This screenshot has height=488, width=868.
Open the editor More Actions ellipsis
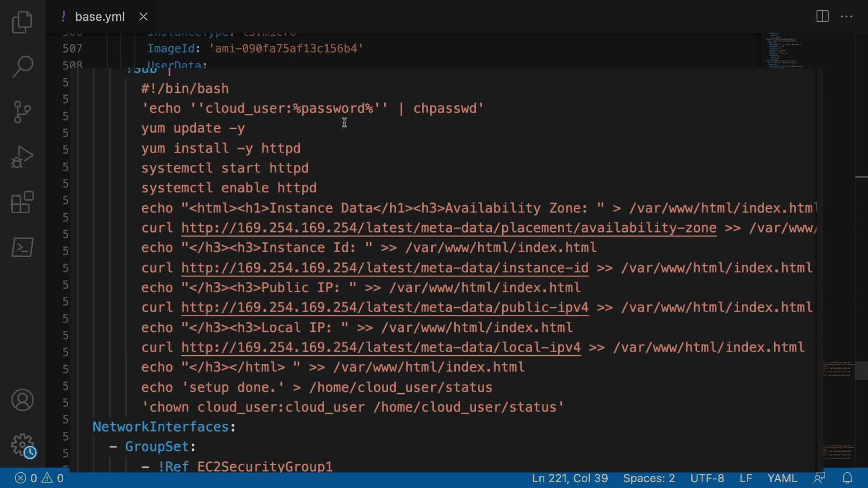[846, 17]
